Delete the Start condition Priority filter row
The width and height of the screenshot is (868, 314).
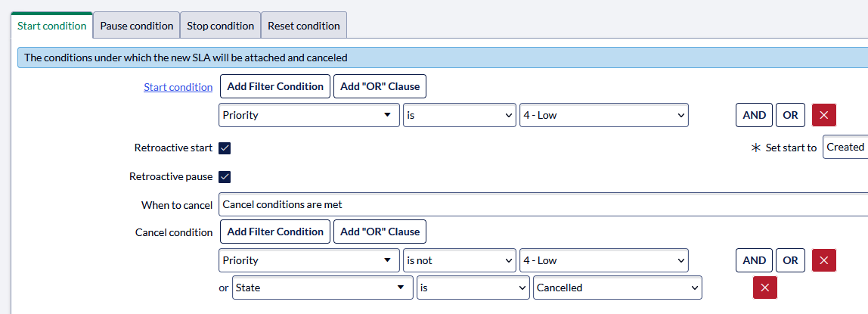point(823,115)
